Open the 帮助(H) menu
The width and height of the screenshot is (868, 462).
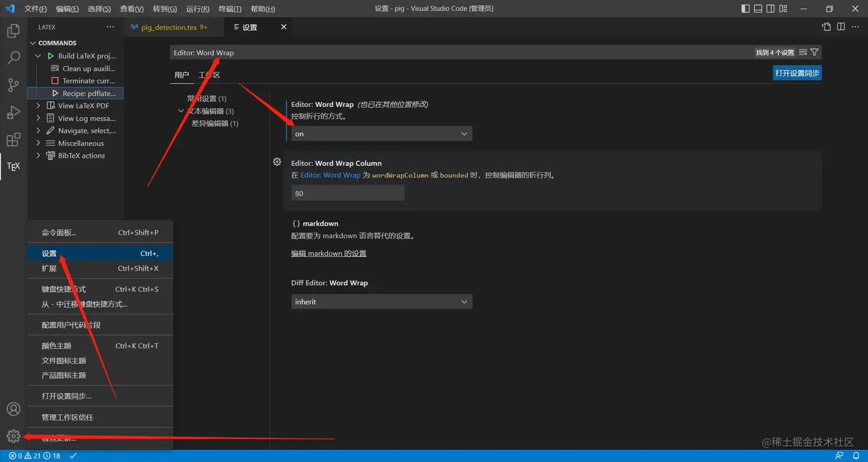click(263, 9)
